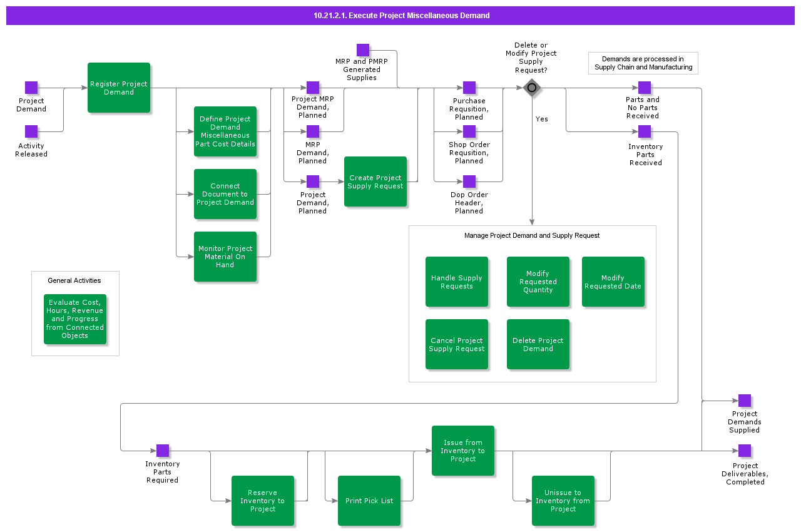Click the purple diagram title header bar
Screen dimensions: 801x532
(x=400, y=16)
